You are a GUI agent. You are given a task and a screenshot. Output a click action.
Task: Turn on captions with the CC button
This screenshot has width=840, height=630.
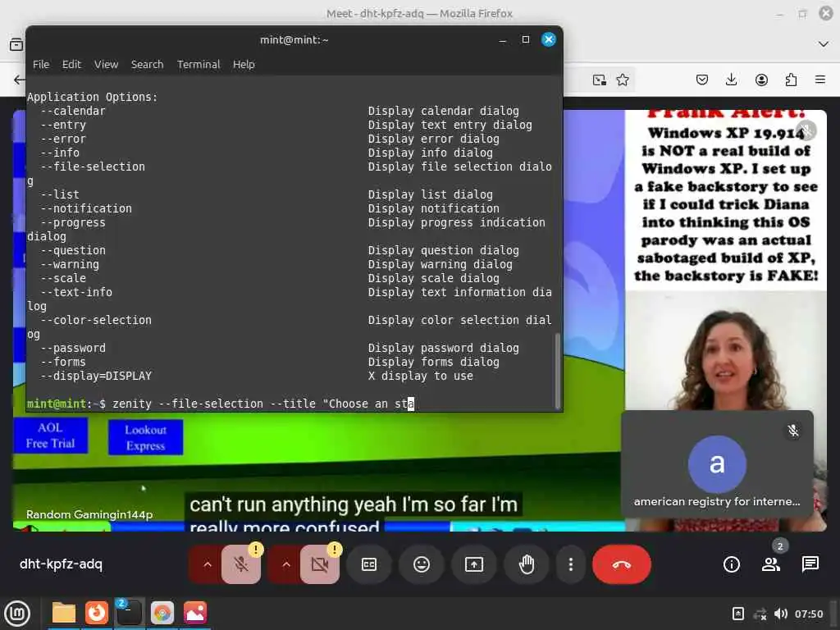pyautogui.click(x=369, y=564)
